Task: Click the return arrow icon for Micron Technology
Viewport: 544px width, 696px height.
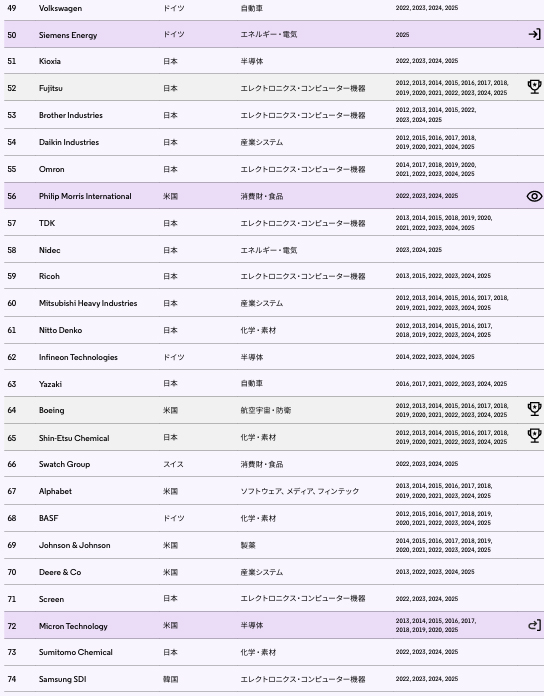Action: (534, 625)
